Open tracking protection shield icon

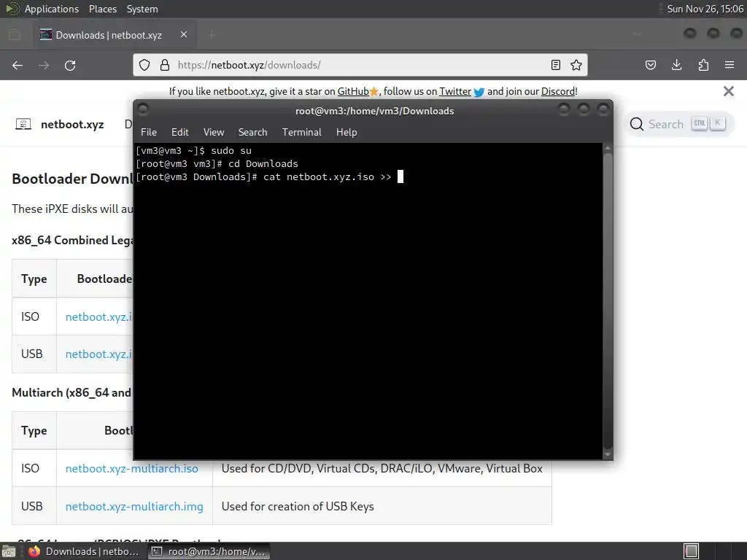(x=144, y=65)
